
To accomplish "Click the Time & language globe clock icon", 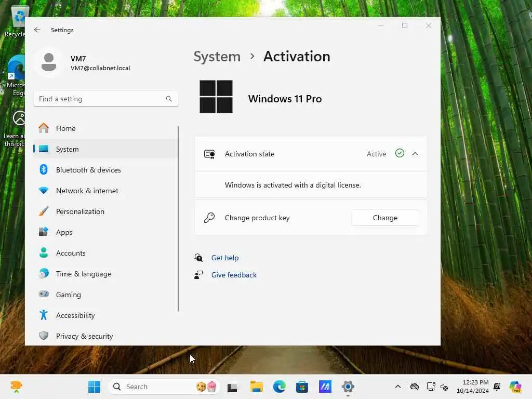I will pos(44,273).
